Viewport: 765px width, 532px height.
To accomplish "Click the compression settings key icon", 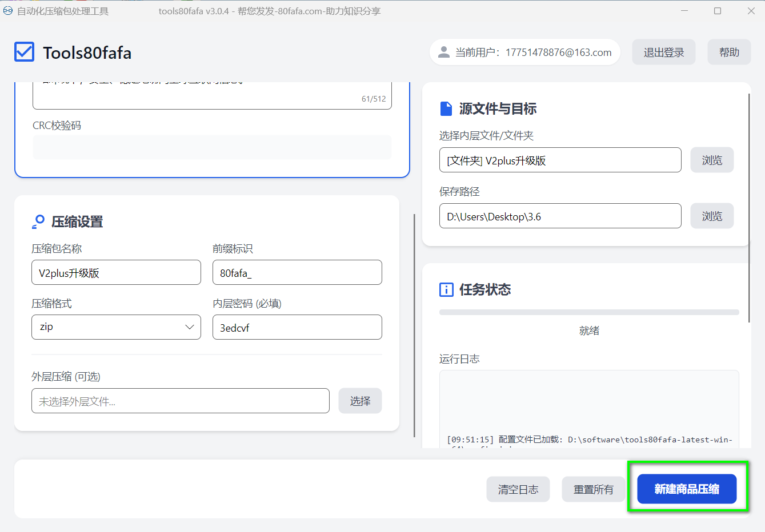I will click(38, 221).
